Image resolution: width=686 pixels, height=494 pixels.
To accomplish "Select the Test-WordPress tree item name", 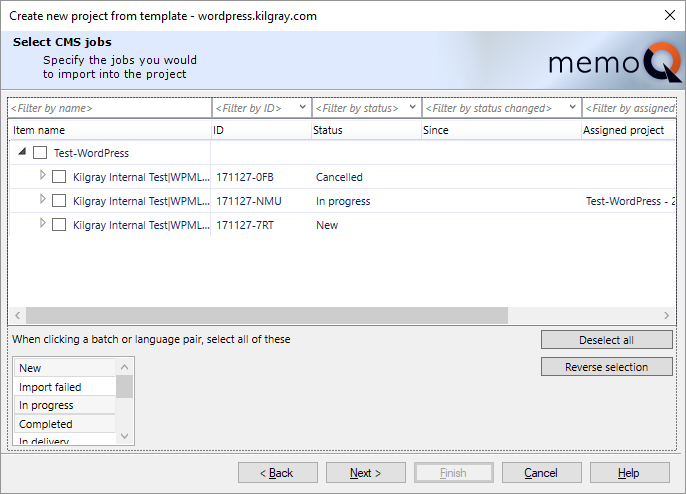I will click(x=91, y=153).
